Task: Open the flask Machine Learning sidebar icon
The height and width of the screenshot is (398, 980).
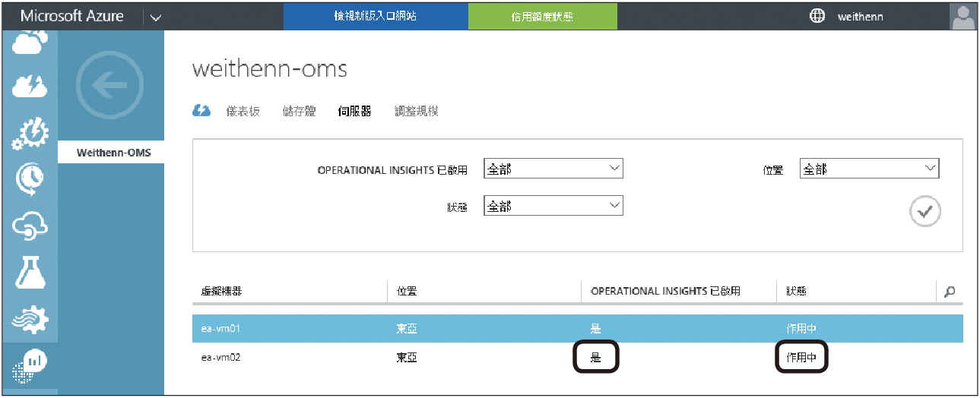Action: (30, 273)
